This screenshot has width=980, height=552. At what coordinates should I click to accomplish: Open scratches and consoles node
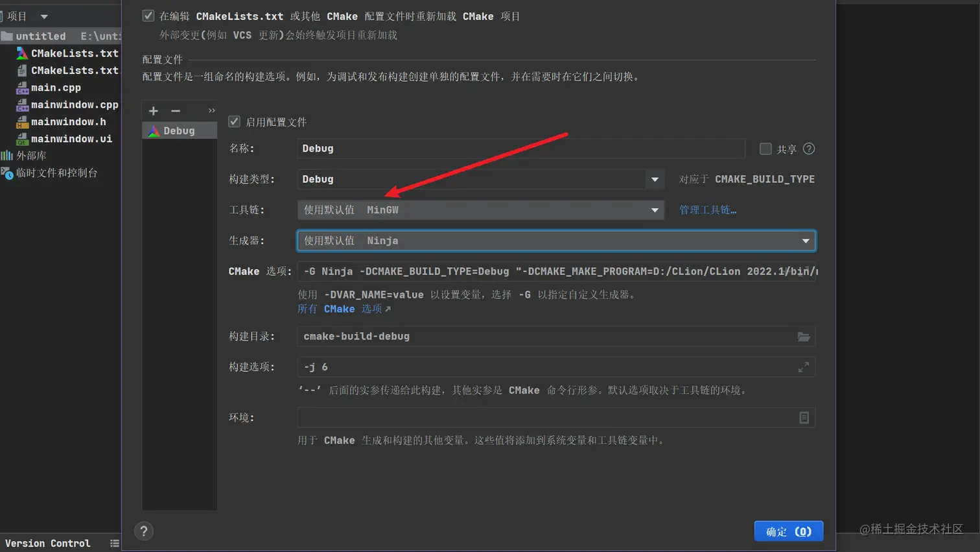tap(56, 173)
